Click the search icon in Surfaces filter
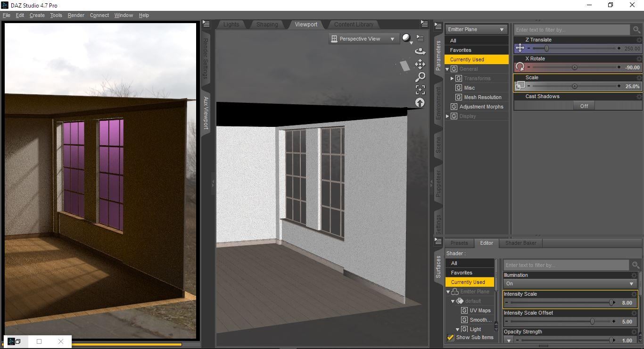Viewport: 644px width, 349px height. click(x=636, y=265)
